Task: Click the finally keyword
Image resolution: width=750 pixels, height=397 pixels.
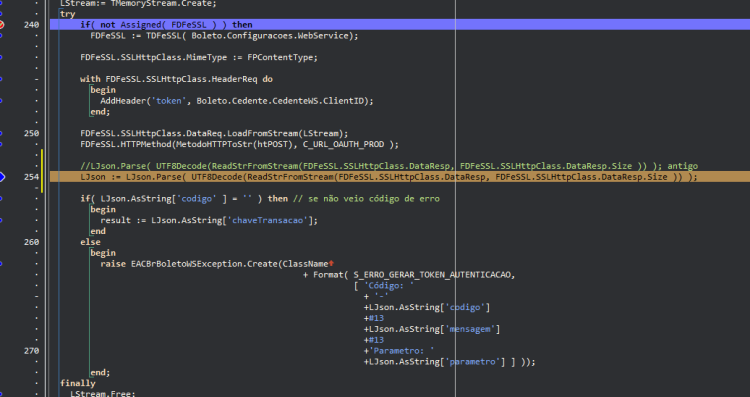Action: pos(77,384)
